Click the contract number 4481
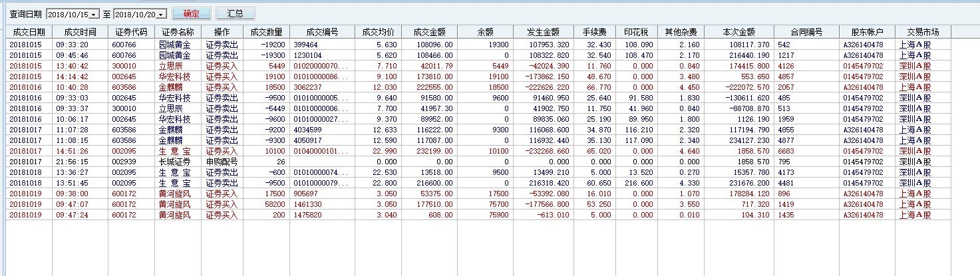 (x=785, y=183)
